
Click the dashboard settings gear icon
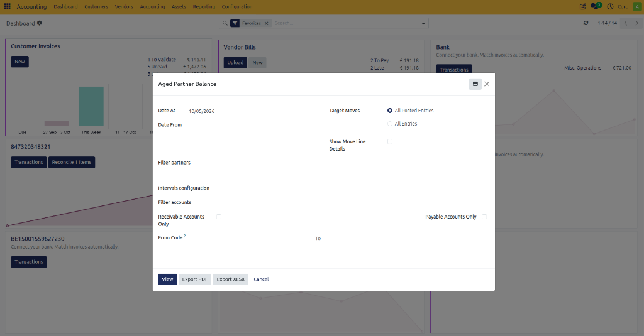pyautogui.click(x=40, y=23)
